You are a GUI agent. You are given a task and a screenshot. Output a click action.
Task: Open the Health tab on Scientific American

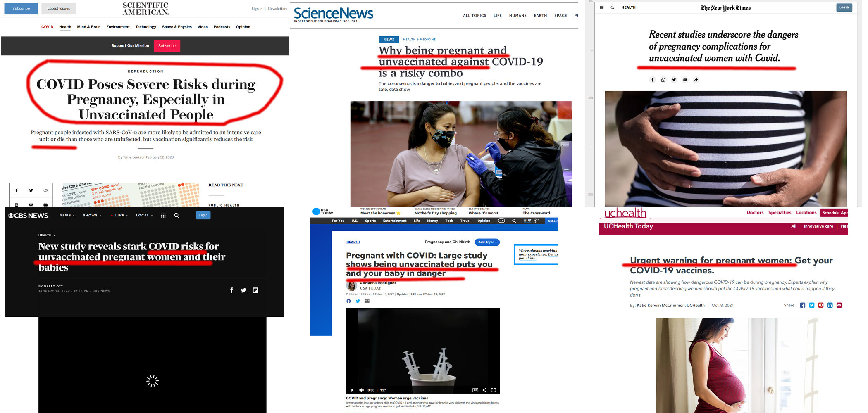[x=65, y=27]
